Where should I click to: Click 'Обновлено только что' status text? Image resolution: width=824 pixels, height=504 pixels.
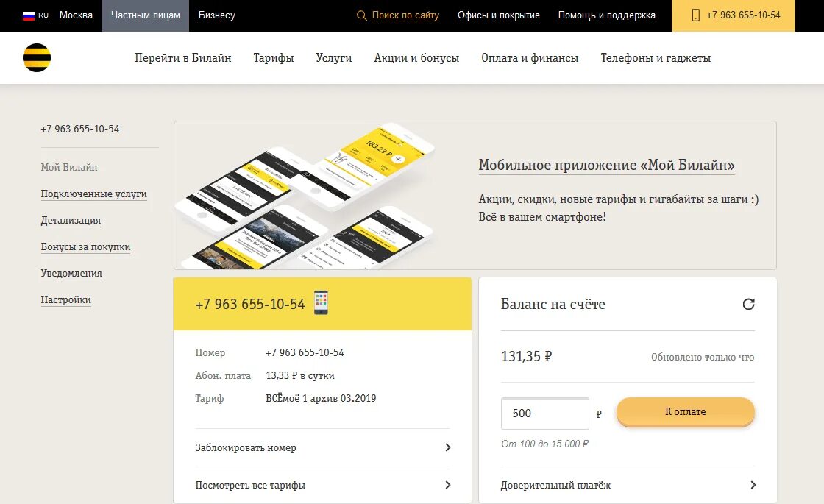703,358
